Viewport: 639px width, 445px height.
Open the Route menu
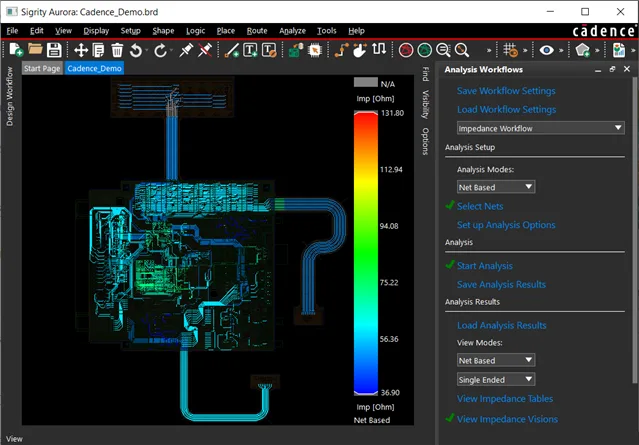tap(257, 31)
